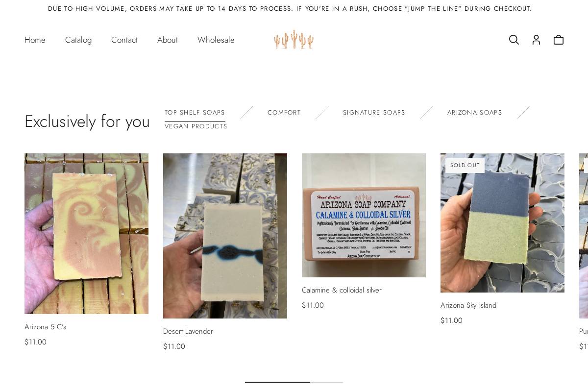View the Desert Lavender product photo

pos(225,236)
